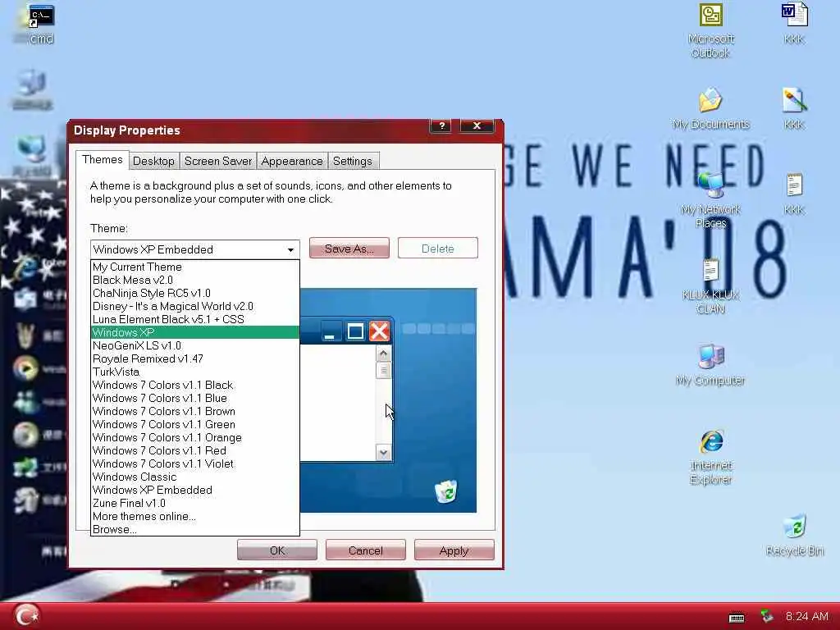Click the Delete button
The width and height of the screenshot is (840, 630).
pyautogui.click(x=438, y=249)
